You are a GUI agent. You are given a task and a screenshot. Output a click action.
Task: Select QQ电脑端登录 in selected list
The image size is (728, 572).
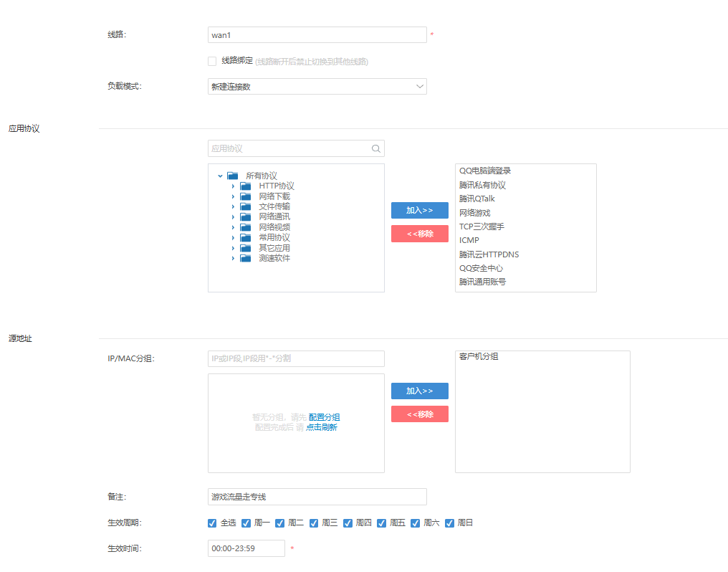click(484, 171)
